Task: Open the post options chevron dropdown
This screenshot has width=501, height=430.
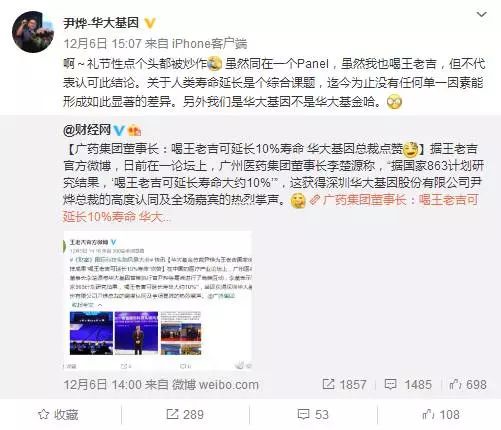Action: point(481,15)
